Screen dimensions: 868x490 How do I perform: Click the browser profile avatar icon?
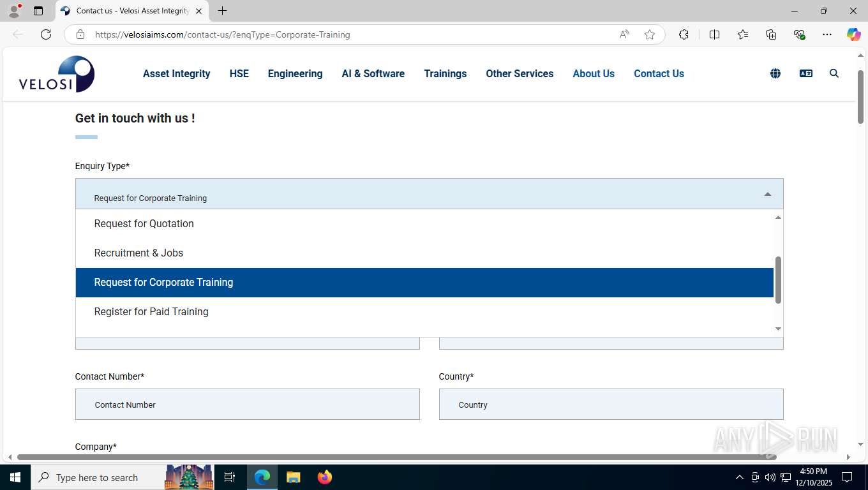pos(14,11)
